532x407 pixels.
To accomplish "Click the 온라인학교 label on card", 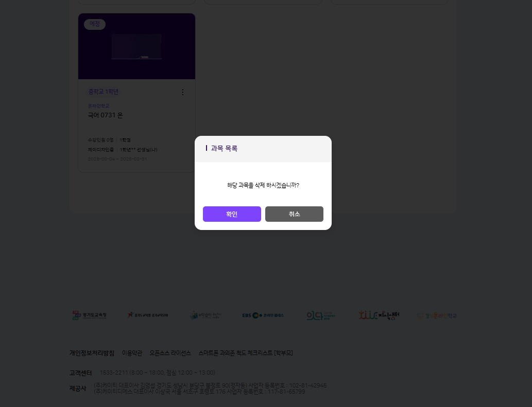I will pos(99,106).
